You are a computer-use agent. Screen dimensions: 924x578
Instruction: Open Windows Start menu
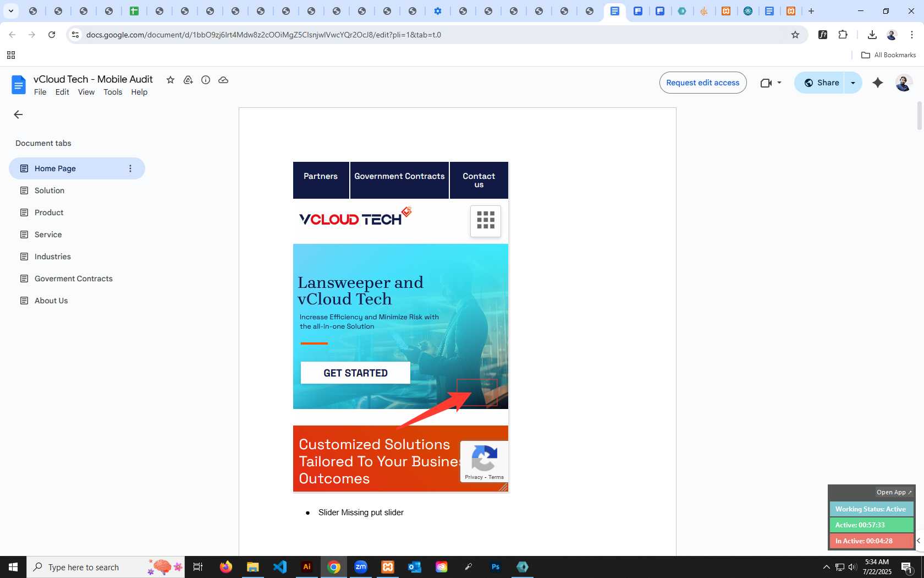click(x=13, y=567)
